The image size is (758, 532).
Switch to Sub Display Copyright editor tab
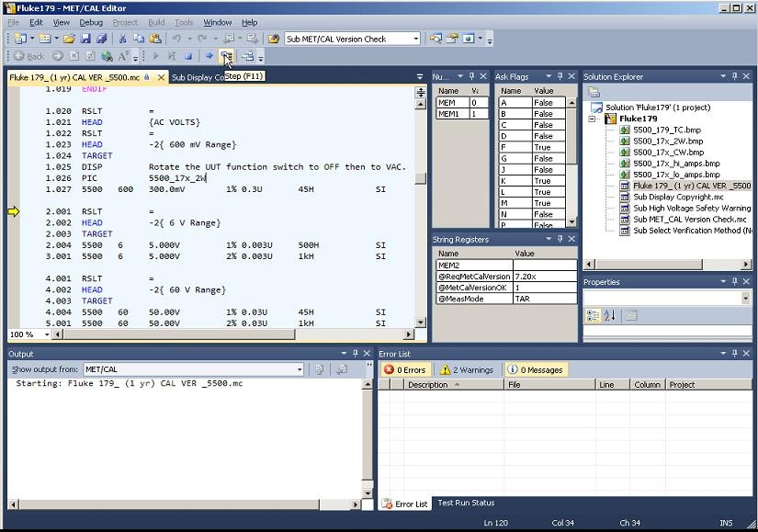(x=198, y=77)
